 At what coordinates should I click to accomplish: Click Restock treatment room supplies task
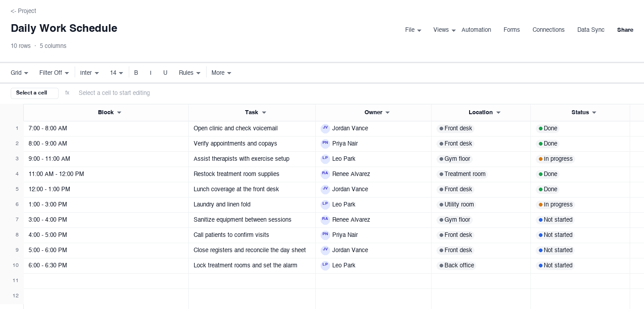(x=237, y=174)
